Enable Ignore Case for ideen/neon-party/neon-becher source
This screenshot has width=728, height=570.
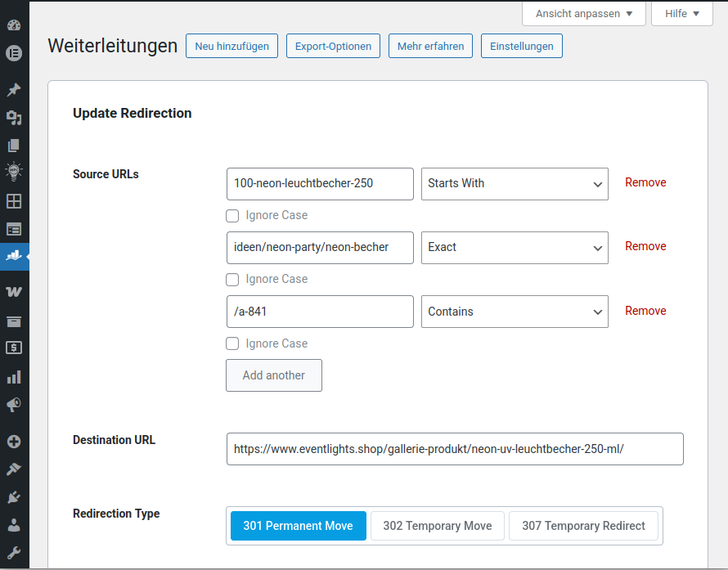click(232, 280)
